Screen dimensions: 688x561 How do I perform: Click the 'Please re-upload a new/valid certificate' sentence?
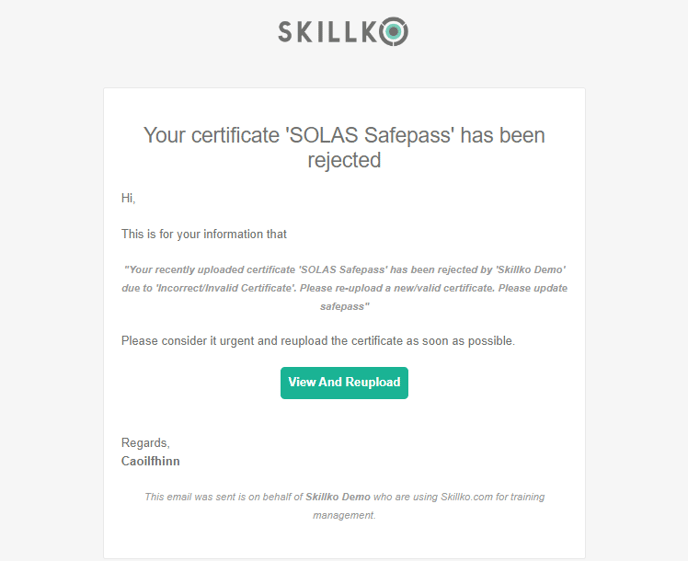tap(397, 288)
